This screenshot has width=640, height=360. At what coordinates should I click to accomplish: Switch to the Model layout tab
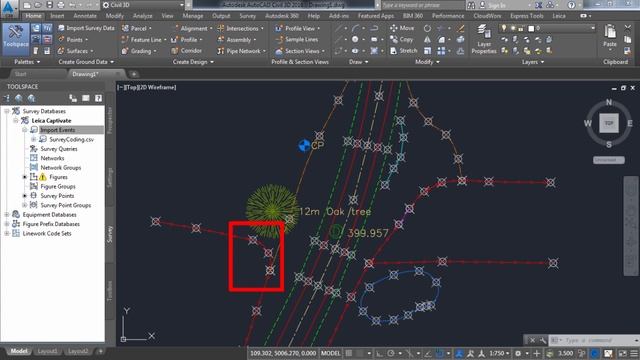[19, 351]
